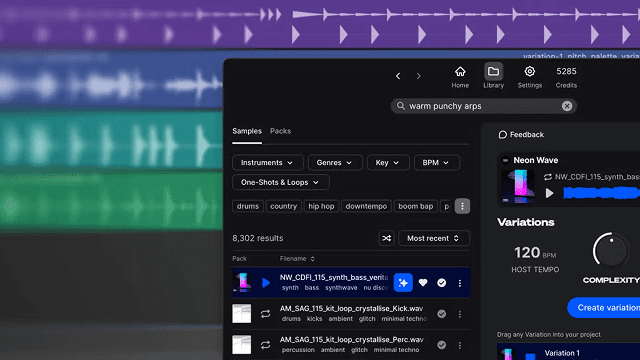The image size is (640, 360).
Task: Open more options for NW_CDFI_115 row
Action: (460, 283)
